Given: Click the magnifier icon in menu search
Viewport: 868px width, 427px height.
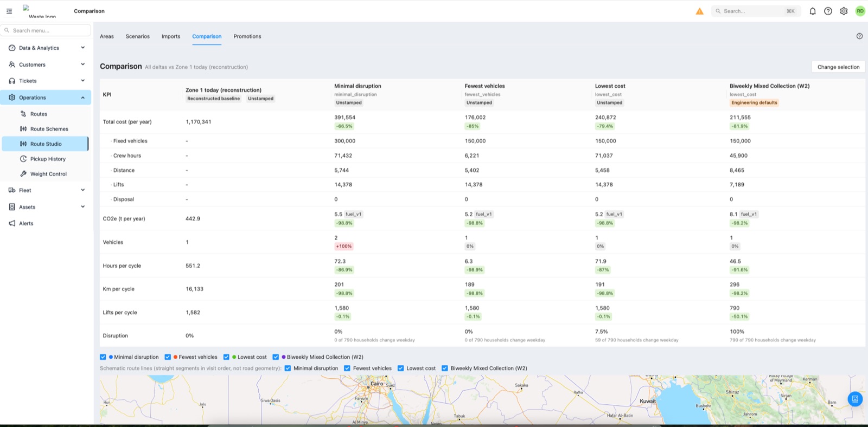Looking at the screenshot, I should pos(7,30).
